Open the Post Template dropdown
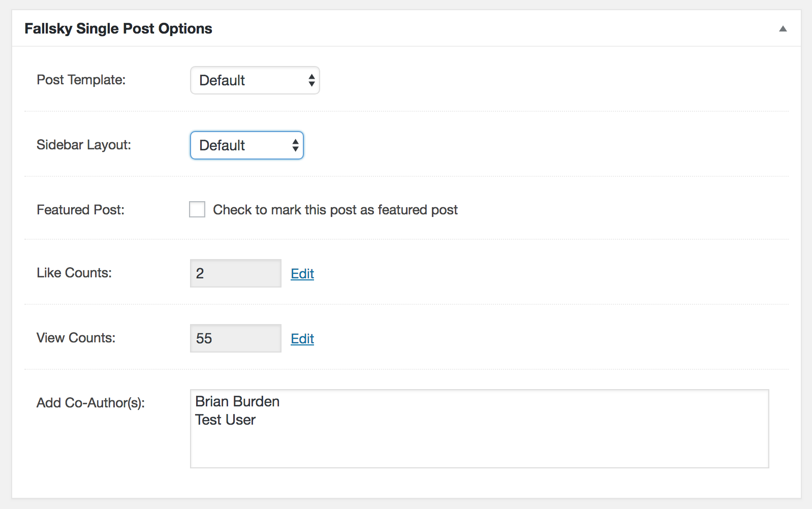 254,80
